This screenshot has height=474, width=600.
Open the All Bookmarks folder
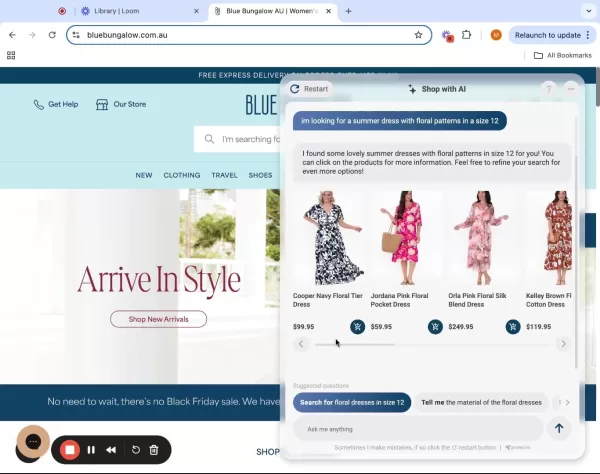(562, 55)
